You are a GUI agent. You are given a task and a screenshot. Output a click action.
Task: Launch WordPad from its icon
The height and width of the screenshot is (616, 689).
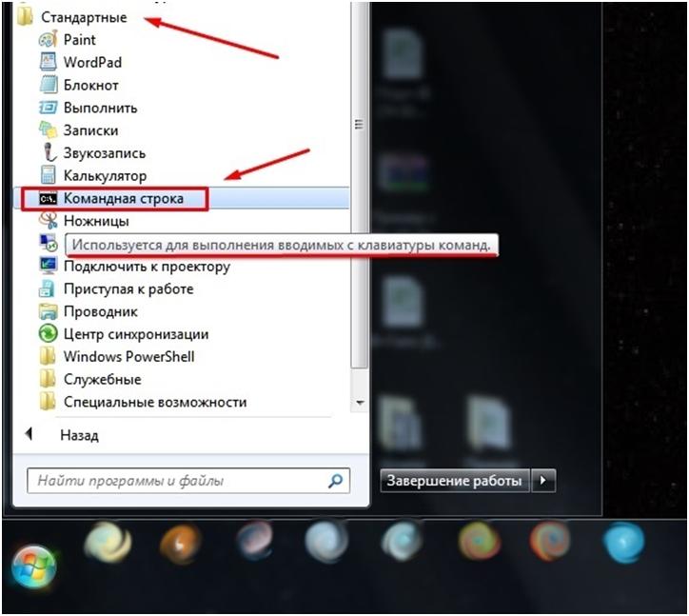pyautogui.click(x=48, y=63)
